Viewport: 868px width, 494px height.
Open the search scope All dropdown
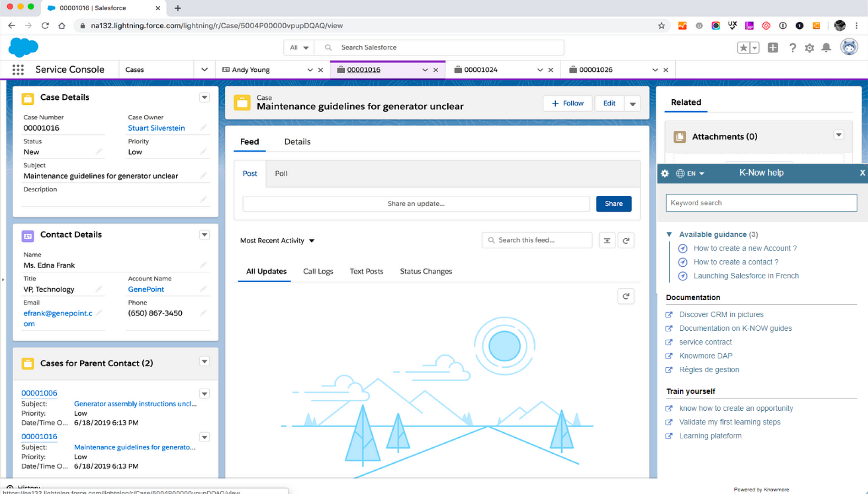(299, 48)
